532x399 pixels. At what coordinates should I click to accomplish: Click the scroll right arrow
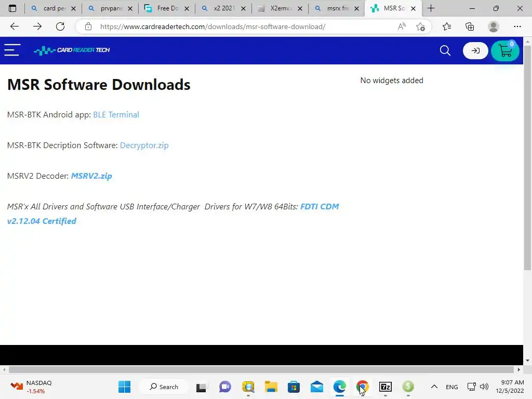click(x=518, y=369)
